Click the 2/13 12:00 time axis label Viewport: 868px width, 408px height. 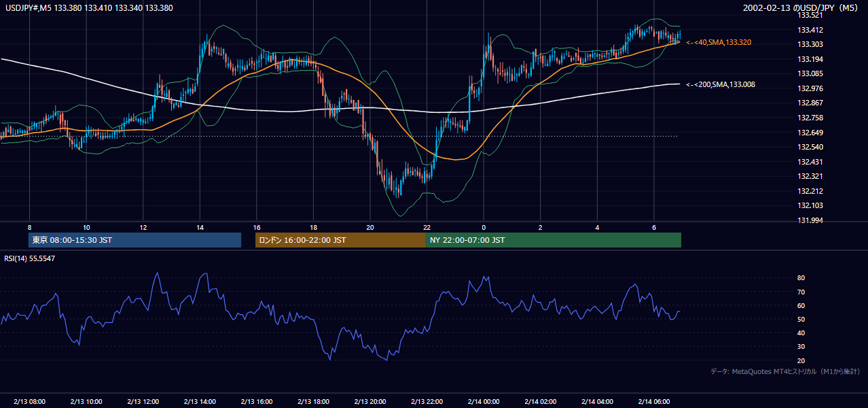(143, 401)
